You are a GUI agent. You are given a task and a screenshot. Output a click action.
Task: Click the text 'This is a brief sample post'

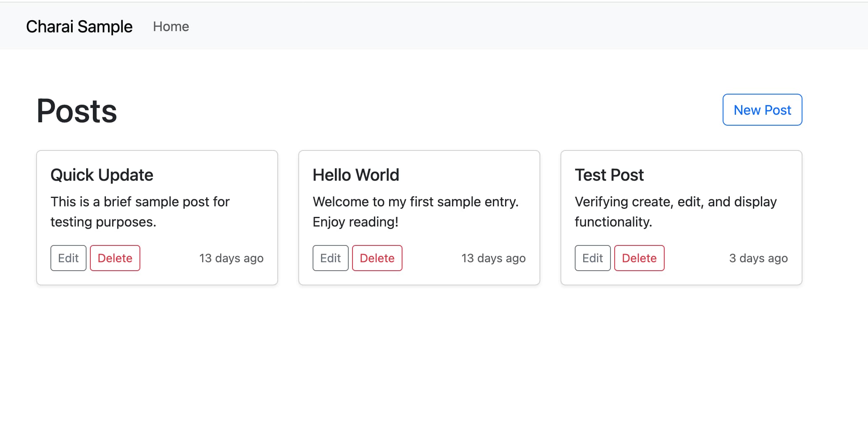[131, 202]
